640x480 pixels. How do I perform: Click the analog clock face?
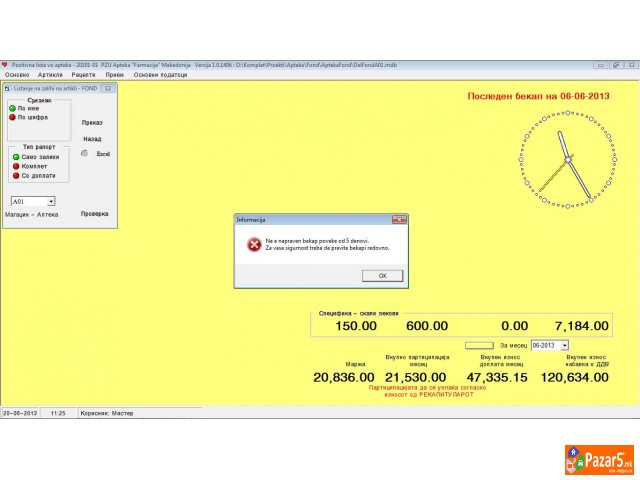click(x=566, y=159)
